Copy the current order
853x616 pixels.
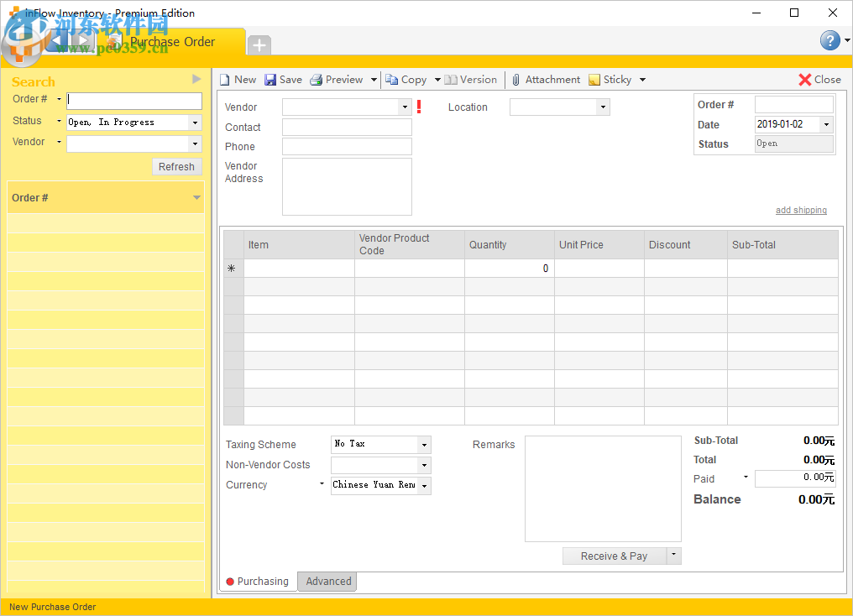(406, 80)
